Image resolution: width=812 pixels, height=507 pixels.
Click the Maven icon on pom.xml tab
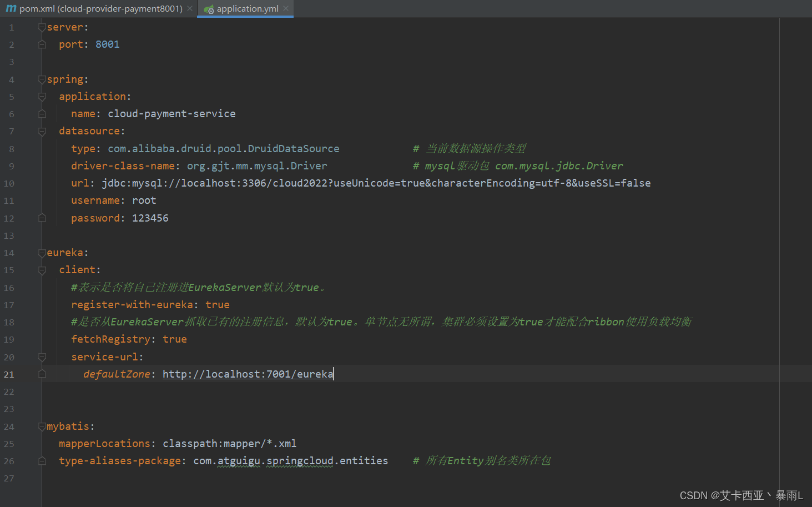[11, 8]
